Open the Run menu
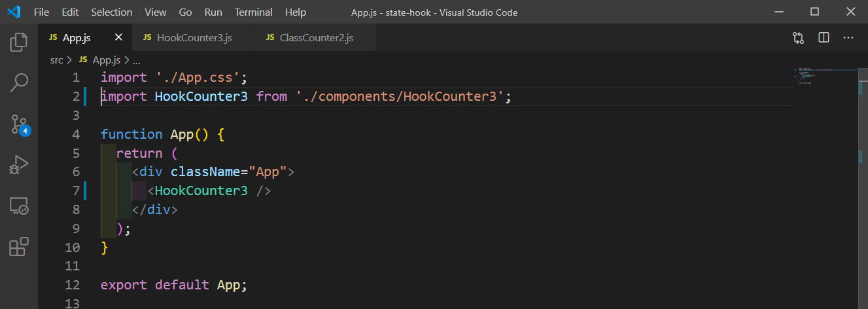This screenshot has width=868, height=309. coord(213,12)
